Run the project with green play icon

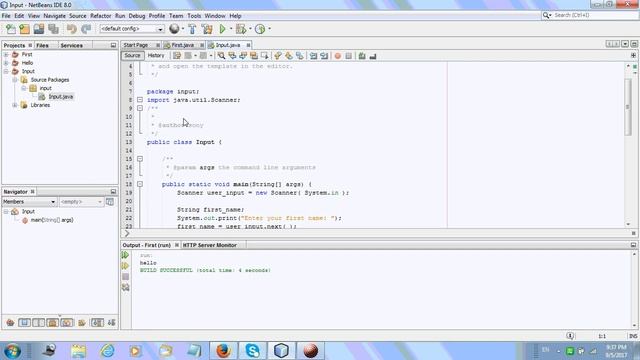click(x=222, y=29)
